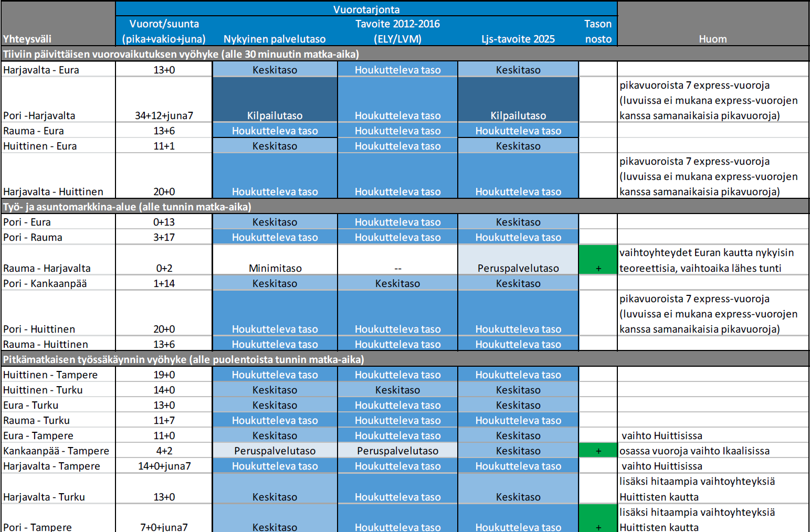The width and height of the screenshot is (810, 532).
Task: Select the Huittinen - Tampere row label
Action: (50, 375)
